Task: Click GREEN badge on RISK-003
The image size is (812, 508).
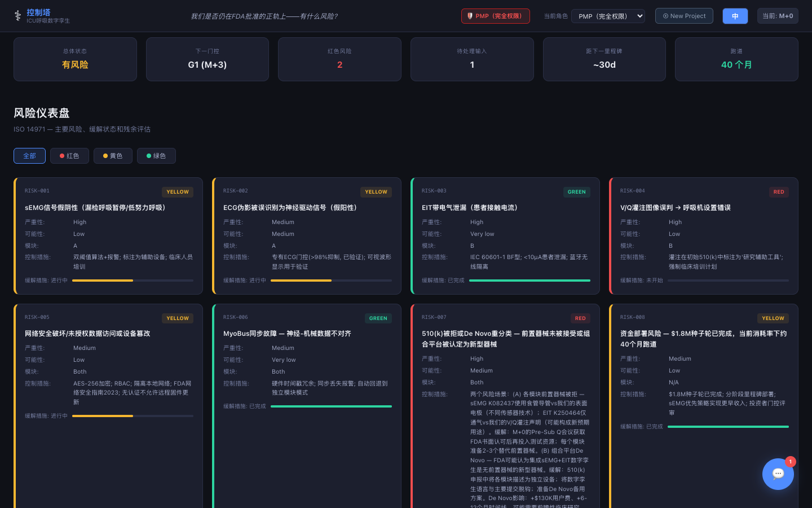Action: pos(576,192)
